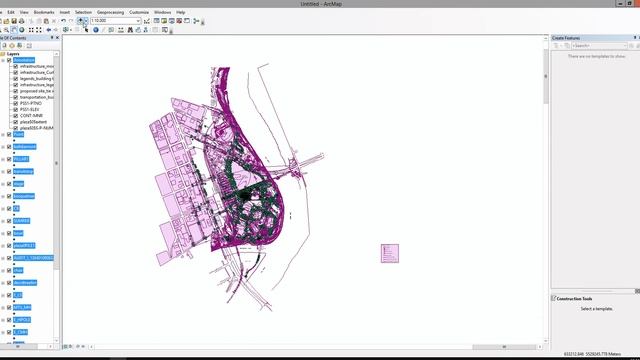Expand the CB layer node
This screenshot has height=360, width=640.
[3, 209]
